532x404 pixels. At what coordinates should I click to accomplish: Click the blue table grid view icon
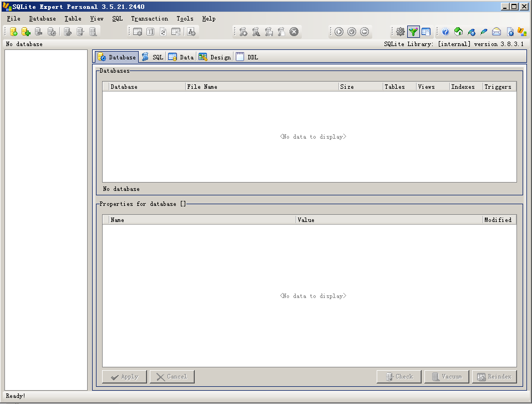coord(426,32)
